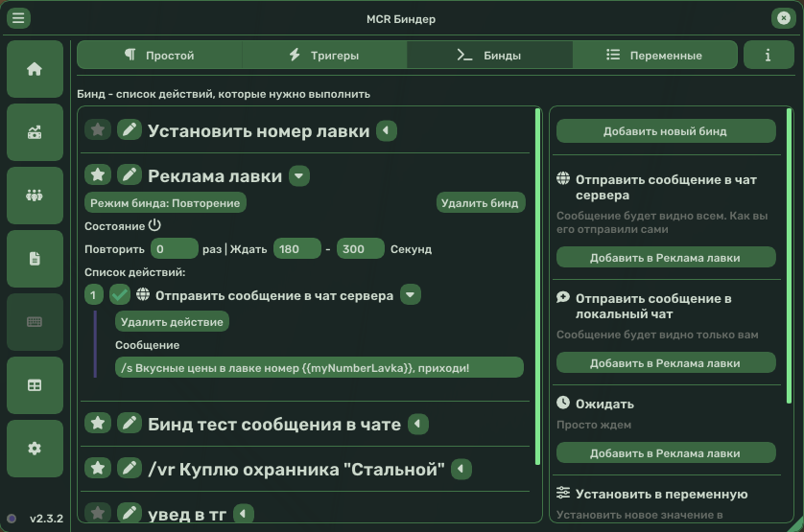Add the "Ожидать" action to Реклама лавки
This screenshot has width=804, height=532.
[666, 453]
